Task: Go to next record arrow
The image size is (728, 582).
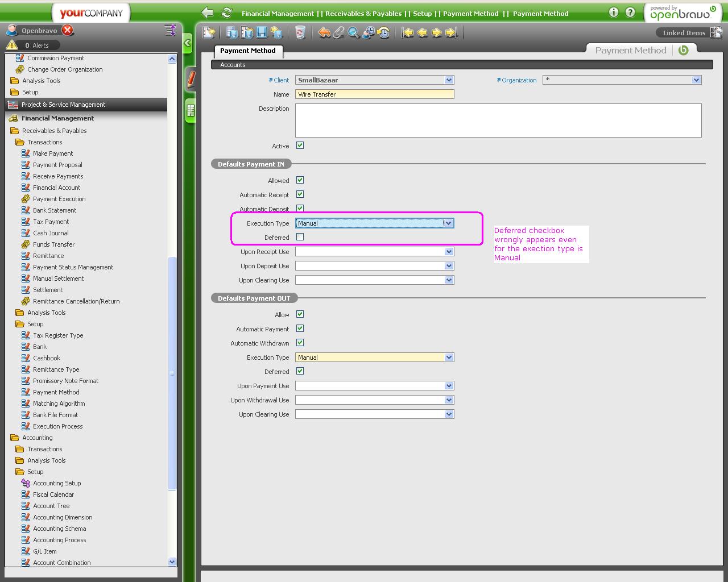Action: pos(437,32)
